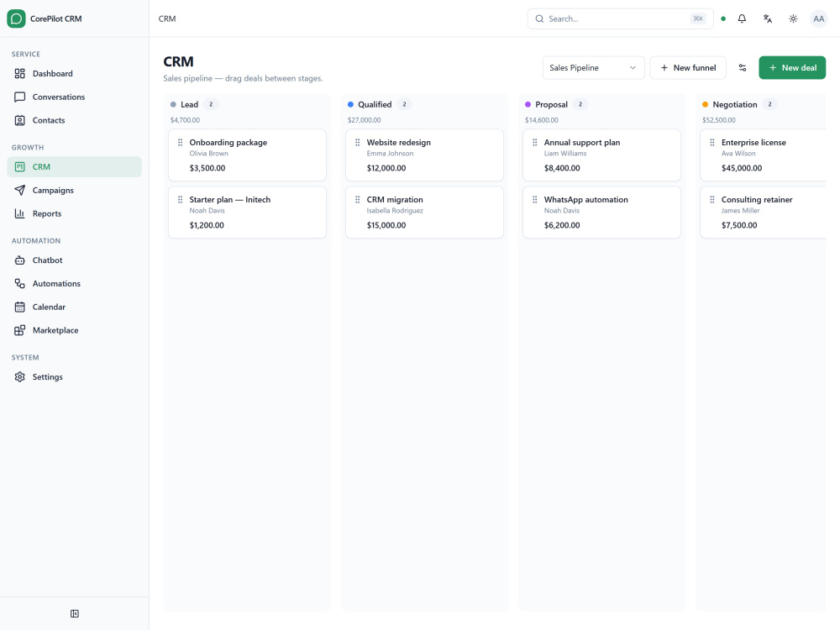Viewport: 840px width, 630px height.
Task: Go to Dashboard in sidebar
Action: click(x=75, y=73)
